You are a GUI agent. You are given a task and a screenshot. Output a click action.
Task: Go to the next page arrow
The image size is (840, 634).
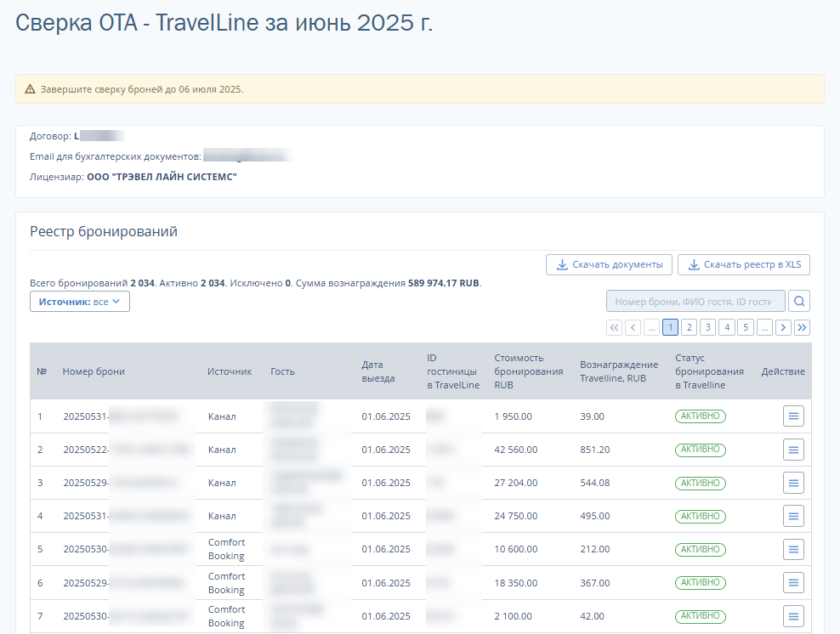tap(783, 327)
